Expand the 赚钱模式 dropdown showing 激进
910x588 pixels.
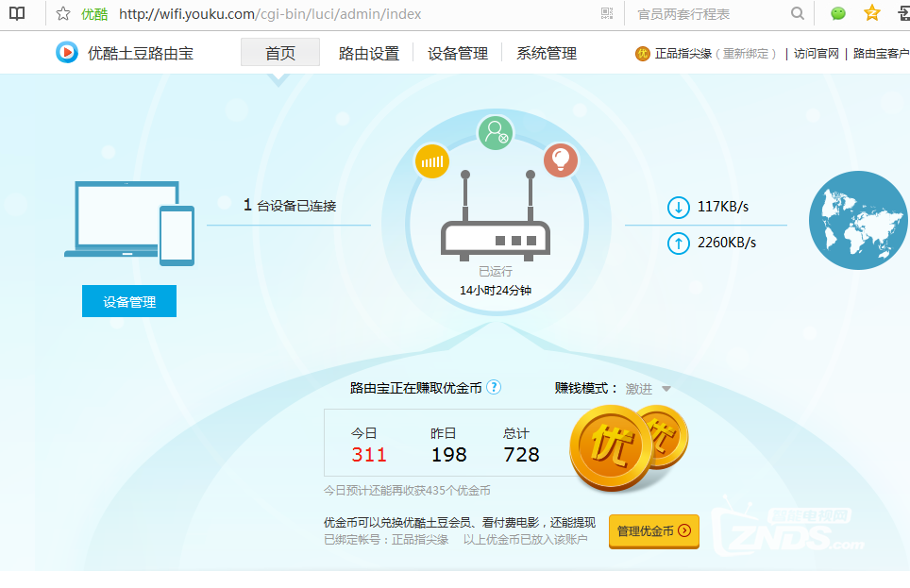(x=649, y=389)
